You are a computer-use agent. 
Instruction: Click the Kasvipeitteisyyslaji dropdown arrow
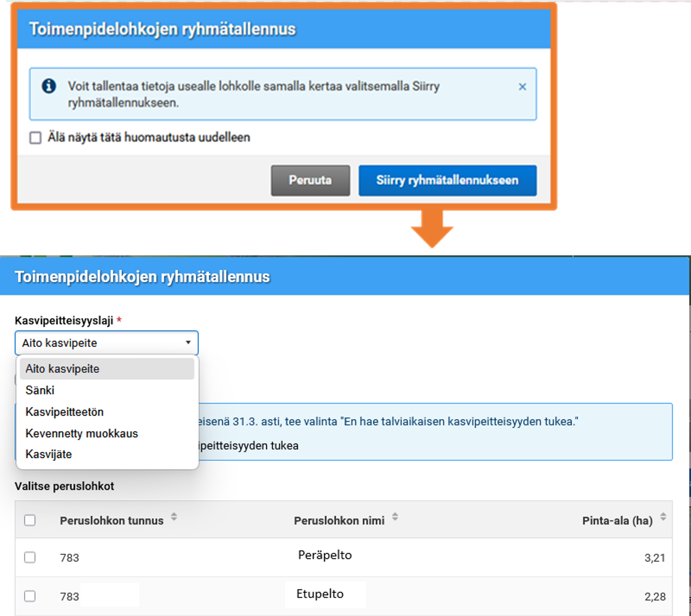[x=188, y=343]
